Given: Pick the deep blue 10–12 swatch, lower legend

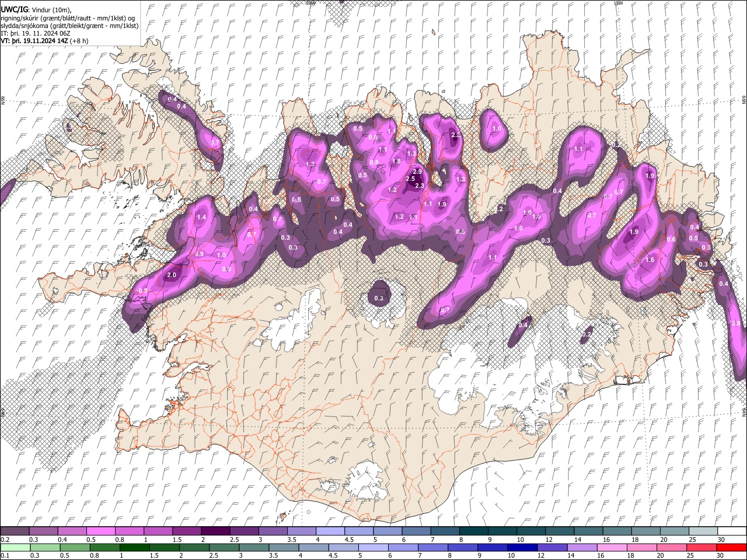Looking at the screenshot, I should (522, 547).
